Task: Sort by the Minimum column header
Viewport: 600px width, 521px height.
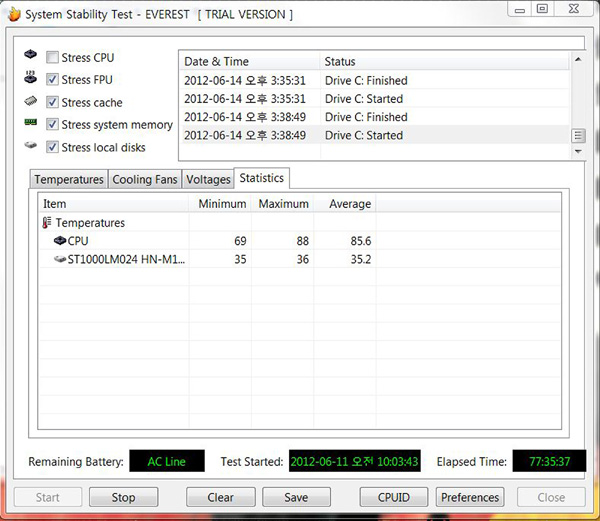Action: tap(220, 204)
